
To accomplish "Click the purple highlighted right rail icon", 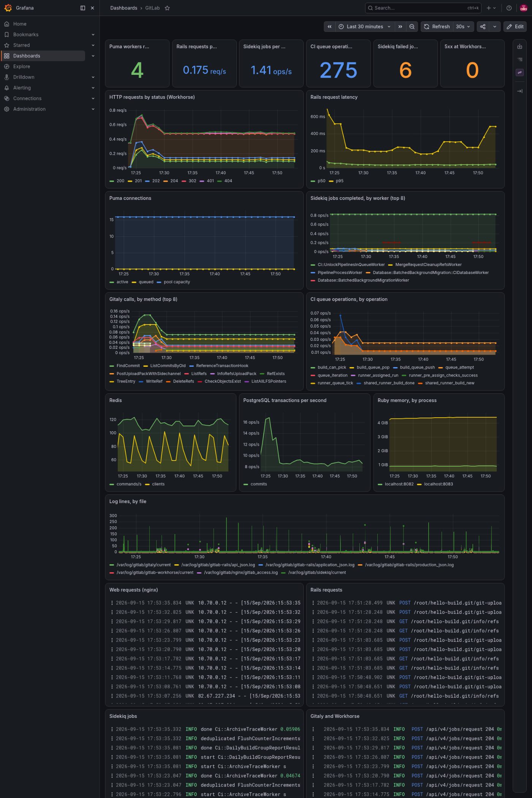I will click(x=520, y=73).
